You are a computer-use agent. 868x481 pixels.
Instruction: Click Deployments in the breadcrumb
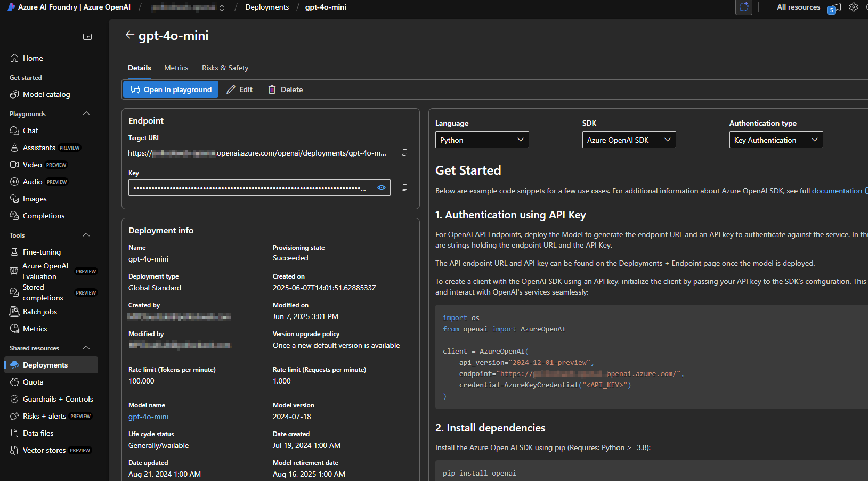(267, 7)
